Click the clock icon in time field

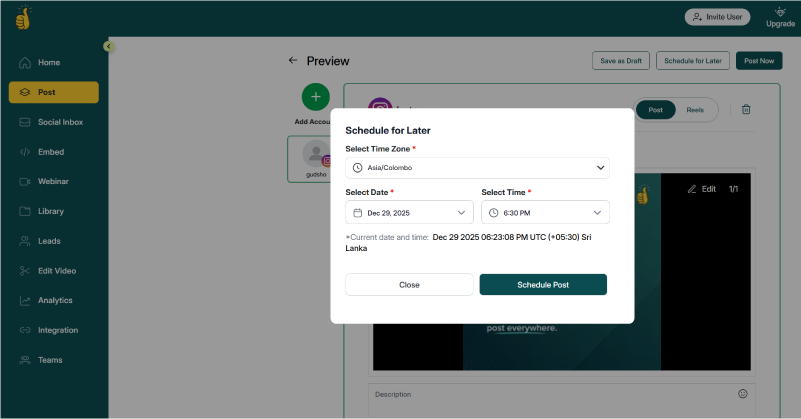pyautogui.click(x=493, y=213)
